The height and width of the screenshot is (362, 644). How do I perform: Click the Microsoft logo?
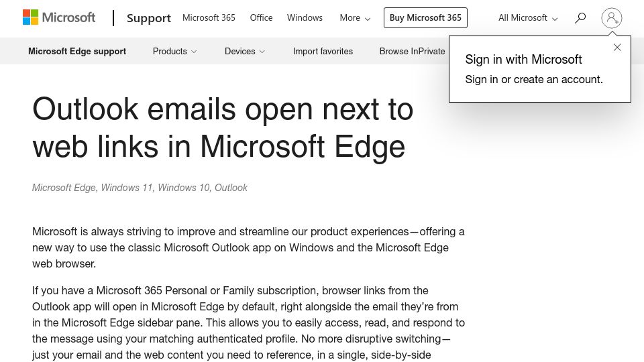click(59, 17)
